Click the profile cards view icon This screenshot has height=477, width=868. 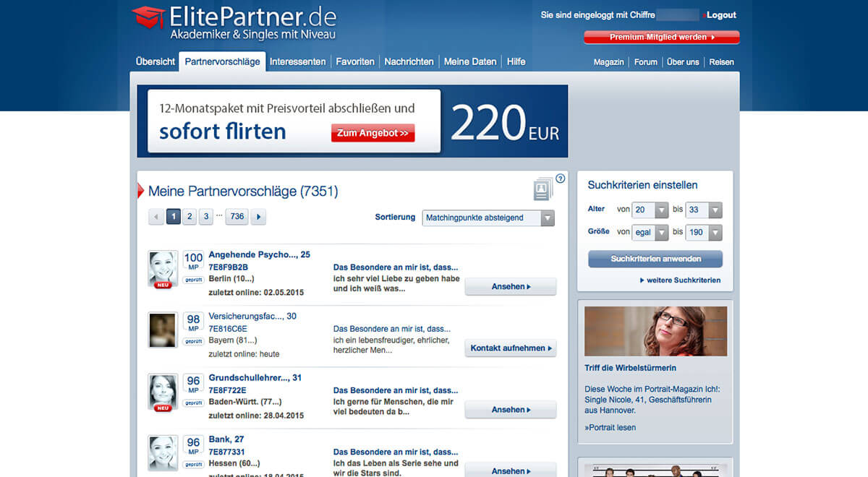click(x=542, y=190)
